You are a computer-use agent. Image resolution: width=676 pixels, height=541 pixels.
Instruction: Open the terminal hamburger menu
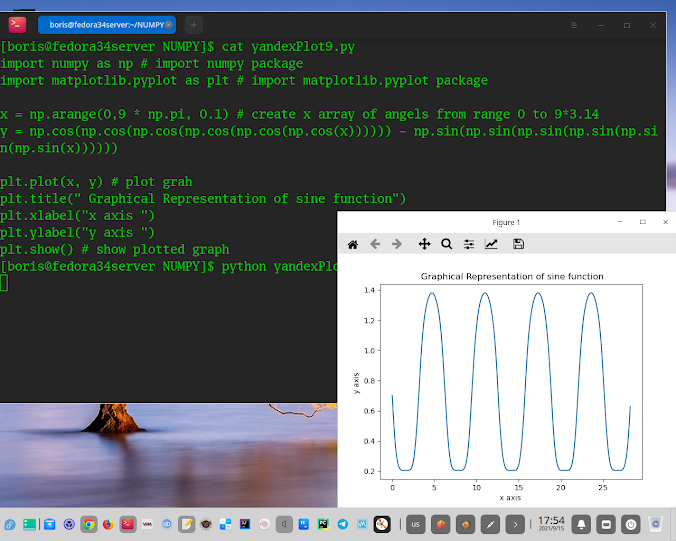pos(574,25)
